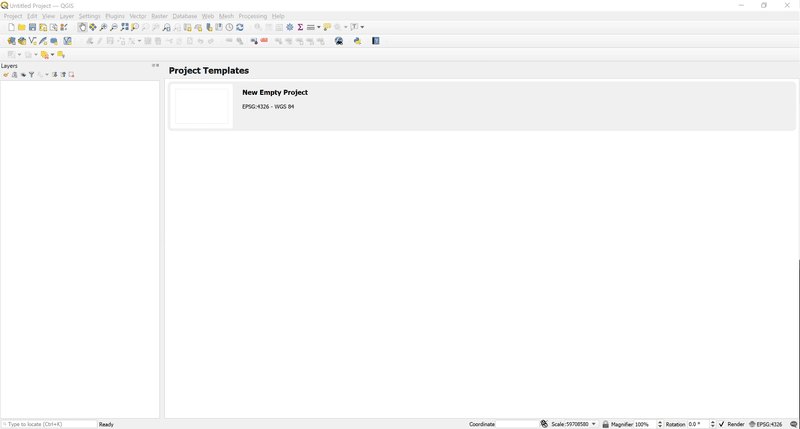
Task: Click the New GeoPackage Layer icon
Action: pyautogui.click(x=22, y=41)
